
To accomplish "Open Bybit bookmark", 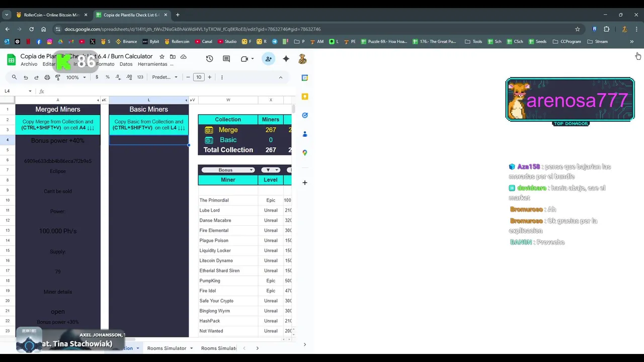I will point(150,42).
